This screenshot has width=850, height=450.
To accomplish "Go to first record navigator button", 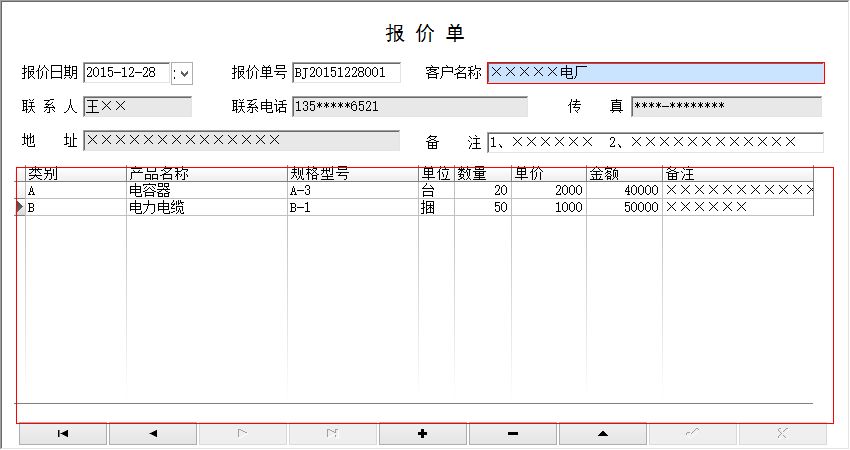I will (x=63, y=434).
